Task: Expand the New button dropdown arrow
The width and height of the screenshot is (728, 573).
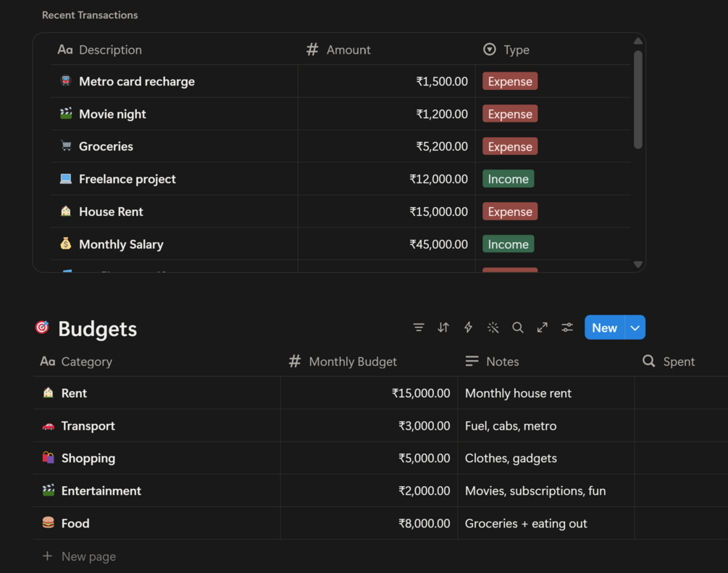Action: click(635, 327)
